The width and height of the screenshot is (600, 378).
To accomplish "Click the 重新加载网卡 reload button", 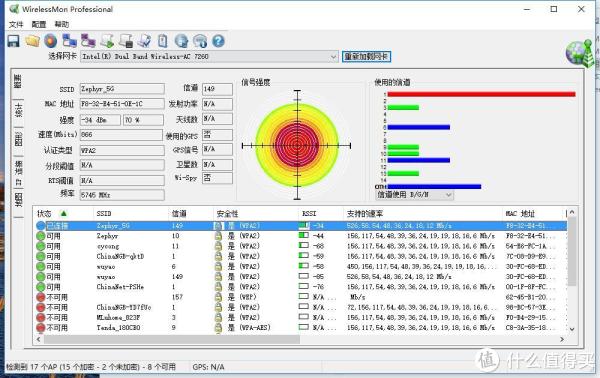I will [366, 57].
